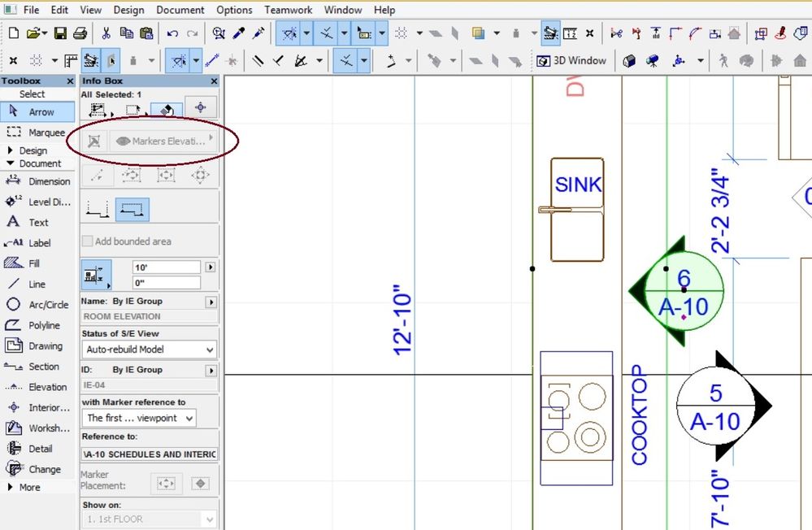Click the 10' height input field
Viewport: 812px width, 530px height.
click(166, 267)
